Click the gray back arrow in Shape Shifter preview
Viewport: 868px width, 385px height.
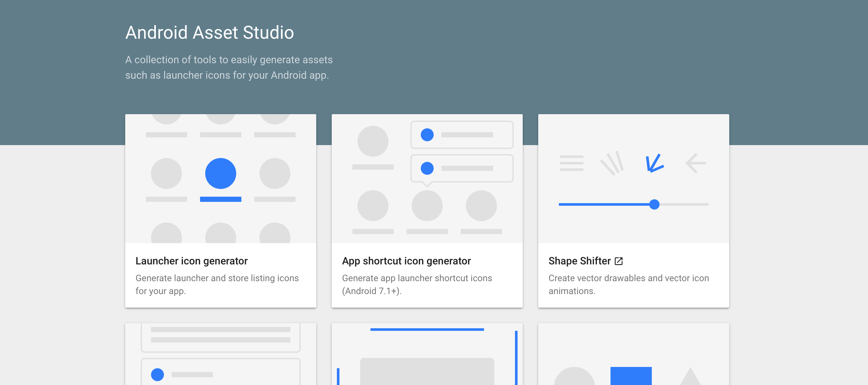(695, 163)
